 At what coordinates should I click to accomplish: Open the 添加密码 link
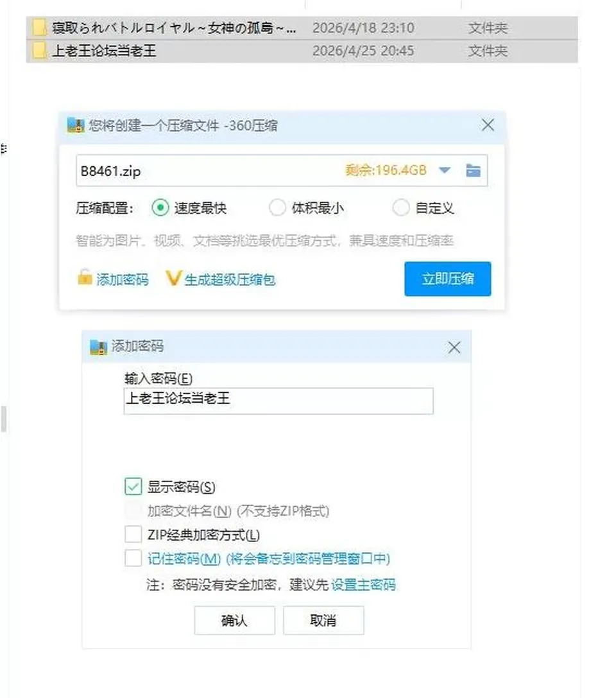pos(123,279)
